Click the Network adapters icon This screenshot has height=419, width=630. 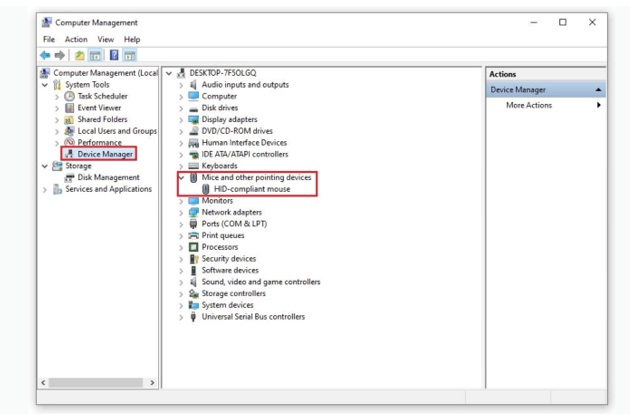pyautogui.click(x=194, y=212)
